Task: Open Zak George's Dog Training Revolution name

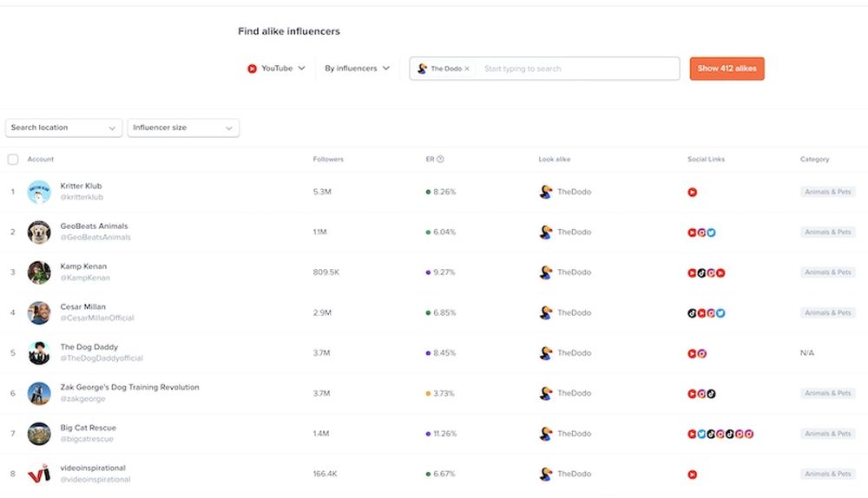Action: pyautogui.click(x=129, y=387)
